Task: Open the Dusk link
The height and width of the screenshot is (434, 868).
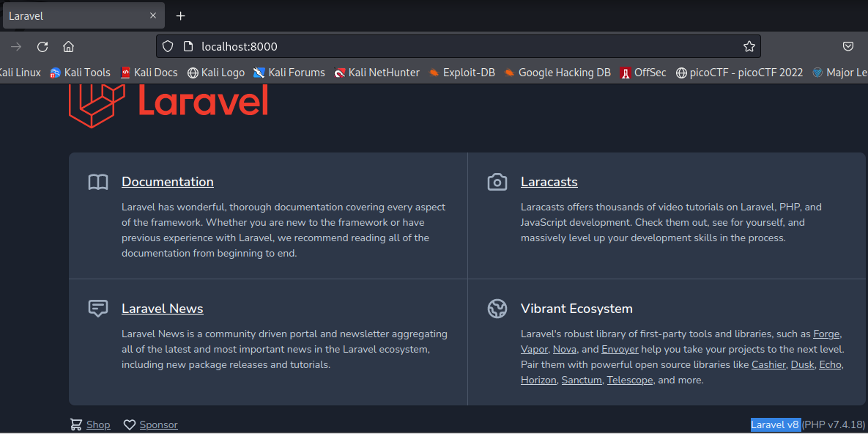Action: point(802,364)
